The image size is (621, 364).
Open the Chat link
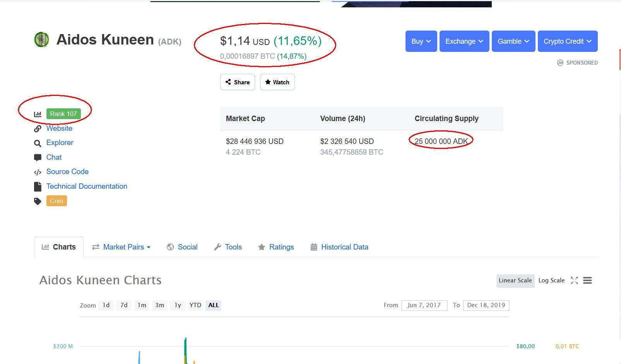pos(54,157)
